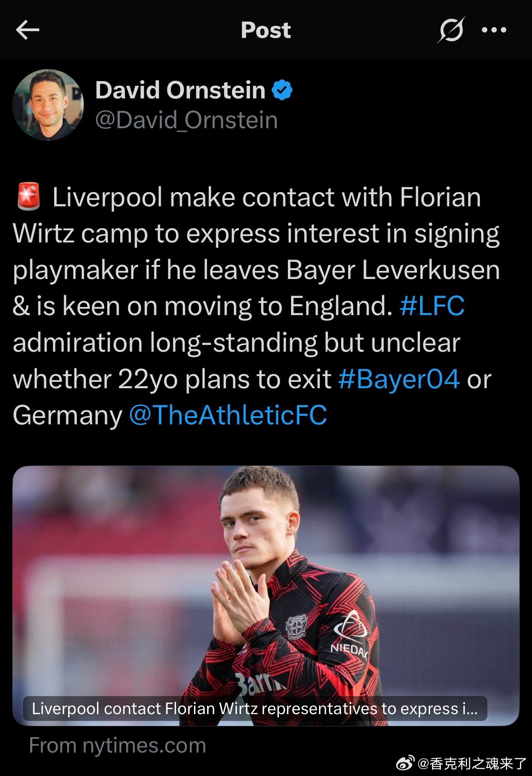Image resolution: width=532 pixels, height=776 pixels.
Task: Open the #LFC hashtag
Action: pyautogui.click(x=432, y=306)
